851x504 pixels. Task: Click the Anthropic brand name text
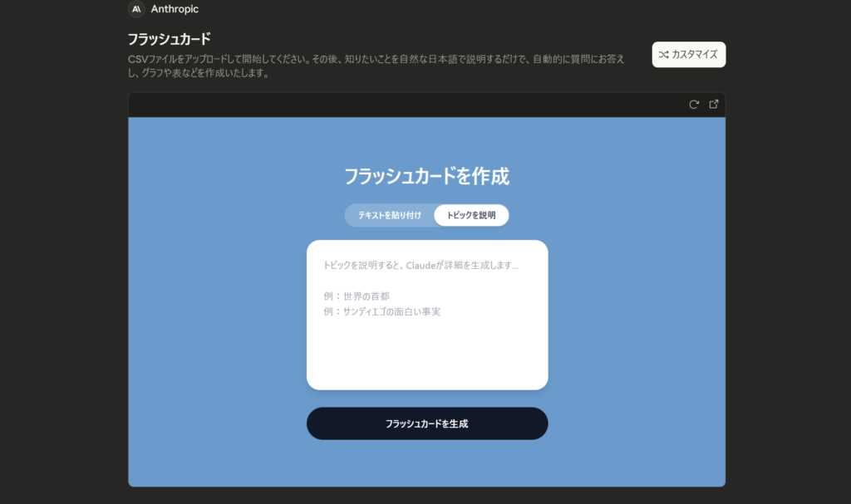coord(175,9)
